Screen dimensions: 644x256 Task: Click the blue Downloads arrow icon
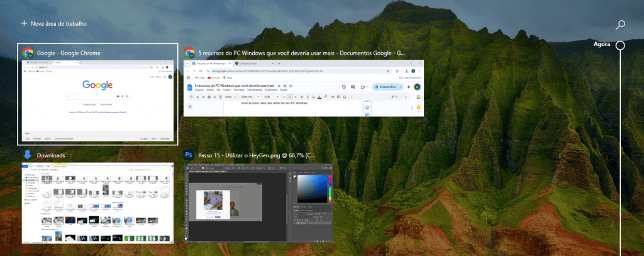click(28, 155)
